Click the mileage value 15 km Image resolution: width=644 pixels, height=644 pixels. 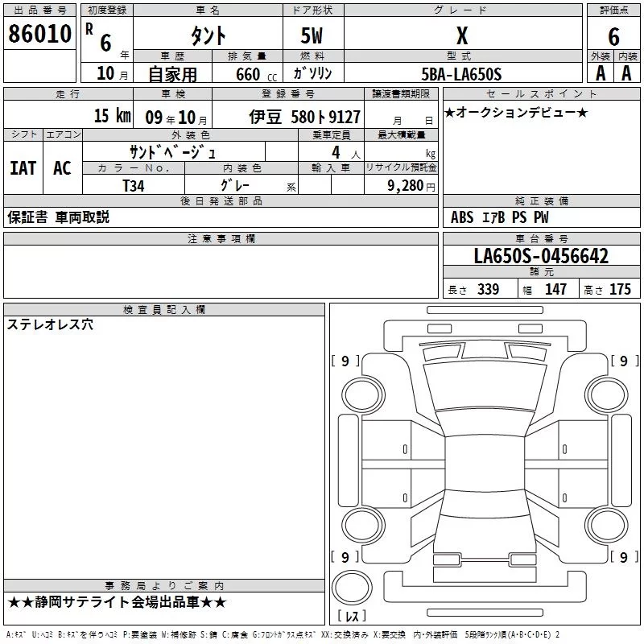tap(111, 116)
